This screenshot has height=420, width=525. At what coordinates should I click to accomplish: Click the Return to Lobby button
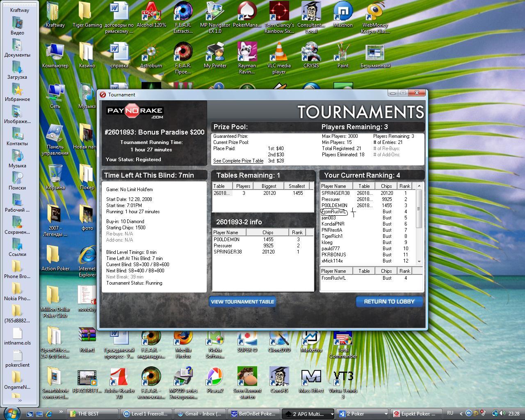[x=389, y=301]
